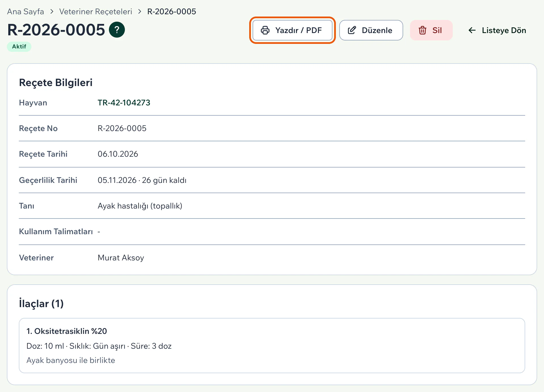The width and height of the screenshot is (544, 392).
Task: Click the first breadcrumb chevron separator
Action: click(52, 11)
